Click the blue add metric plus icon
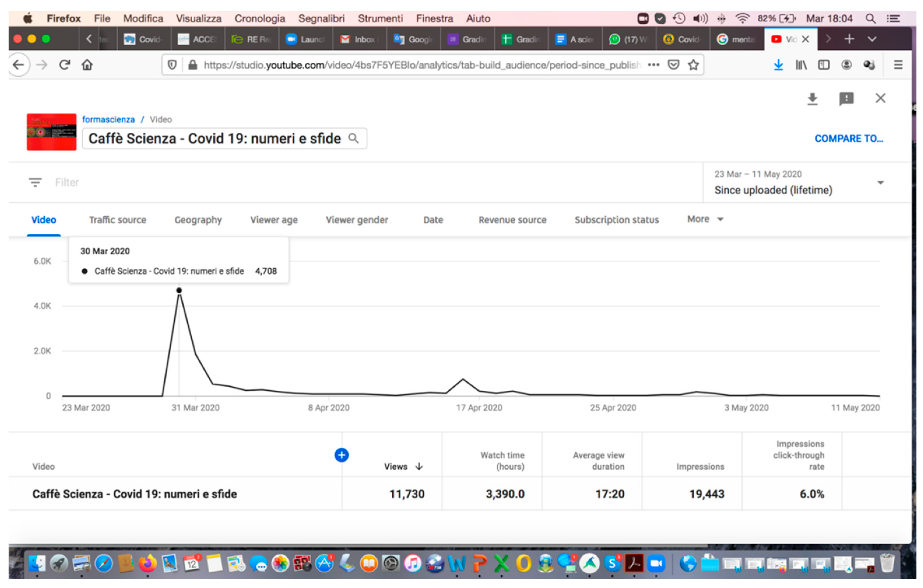This screenshot has height=588, width=923. pos(341,455)
